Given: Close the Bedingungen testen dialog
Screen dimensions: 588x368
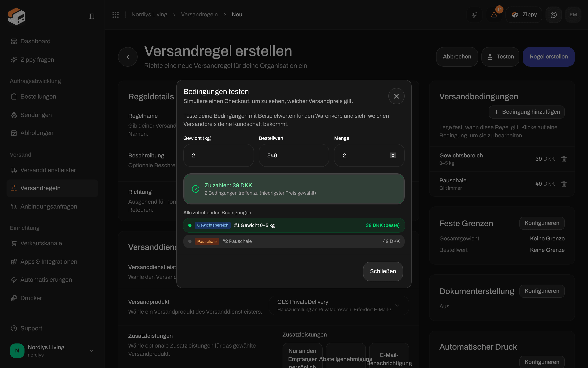Looking at the screenshot, I should point(396,96).
